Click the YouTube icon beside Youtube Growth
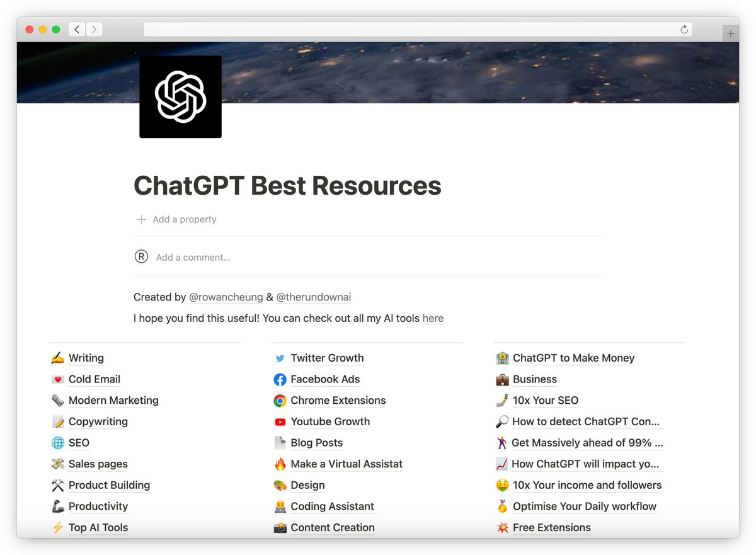 click(279, 421)
